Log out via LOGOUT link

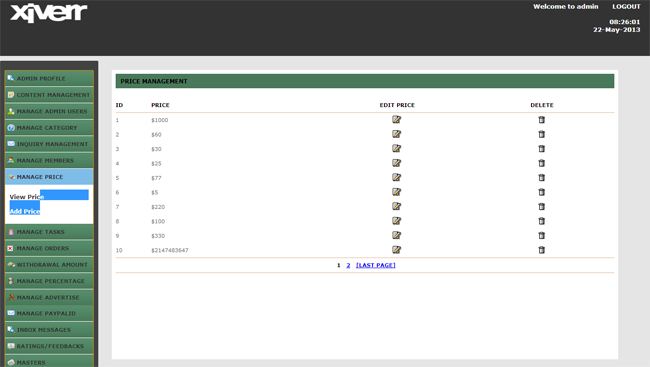click(x=626, y=7)
